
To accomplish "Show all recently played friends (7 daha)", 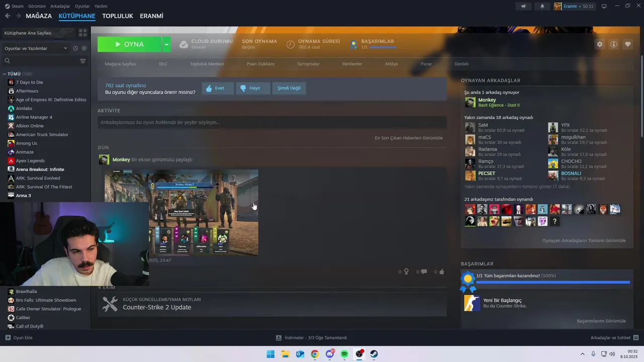I will (x=517, y=187).
